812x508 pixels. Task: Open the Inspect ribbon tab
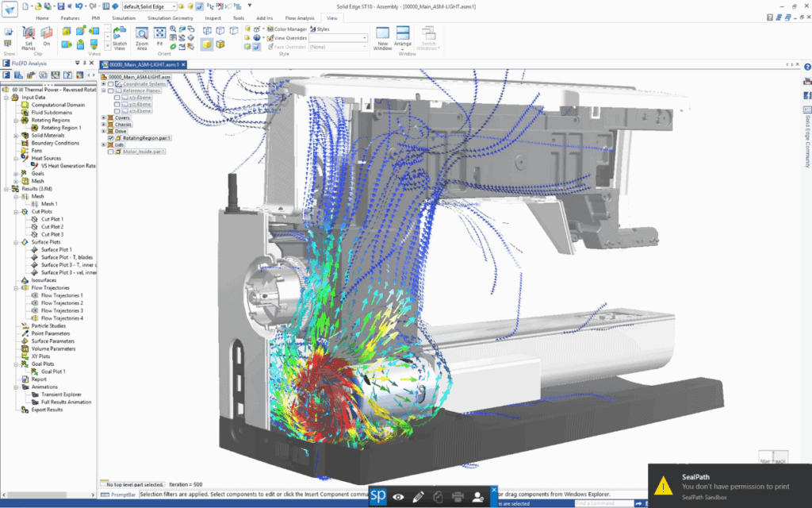[213, 18]
